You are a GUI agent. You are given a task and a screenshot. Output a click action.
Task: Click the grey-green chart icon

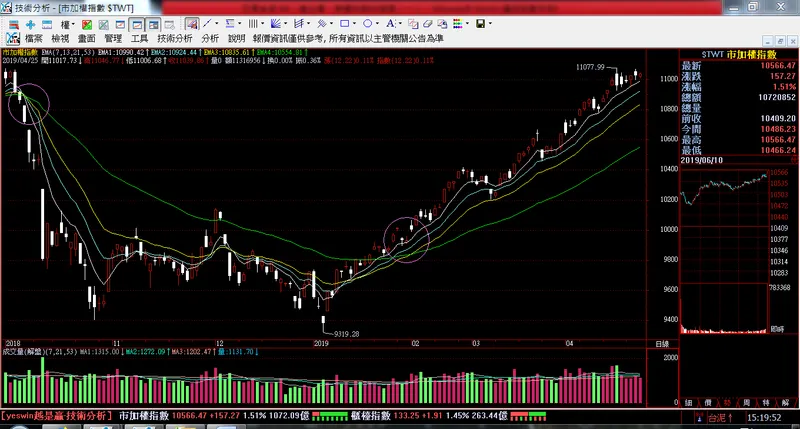(x=104, y=24)
